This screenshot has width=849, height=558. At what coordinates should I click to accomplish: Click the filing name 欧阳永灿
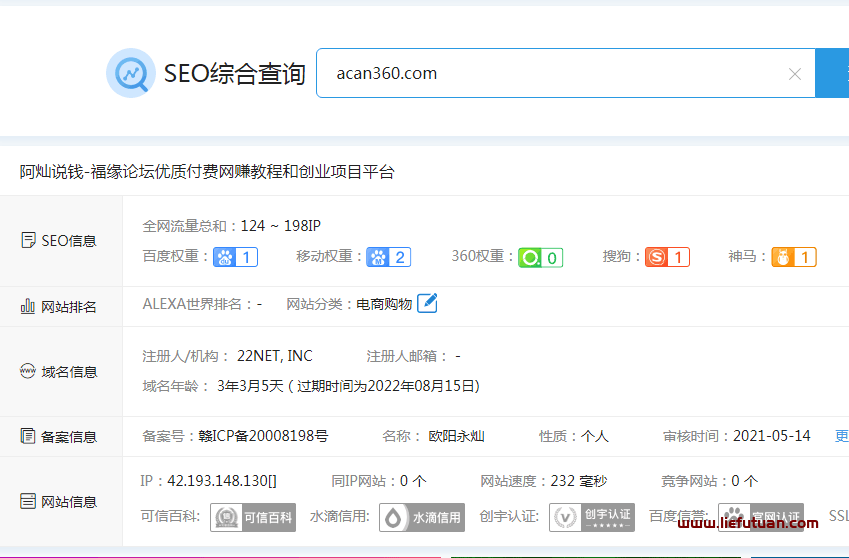(456, 436)
